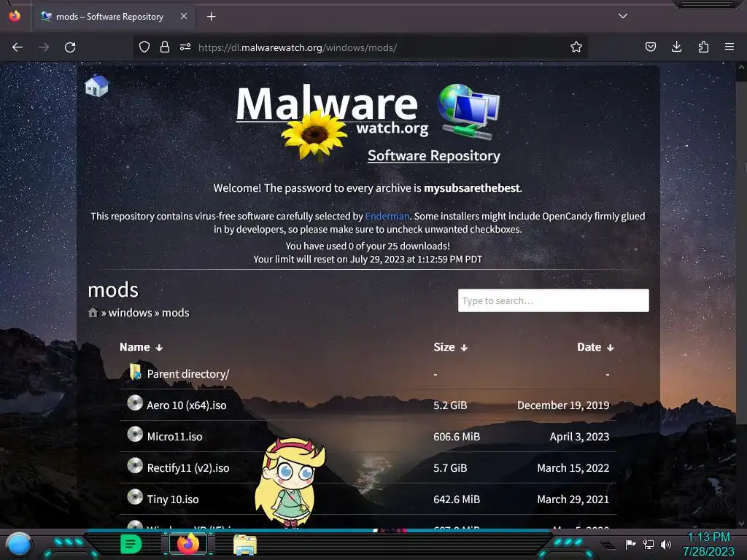Click the 642.6 MiB size value

click(457, 499)
